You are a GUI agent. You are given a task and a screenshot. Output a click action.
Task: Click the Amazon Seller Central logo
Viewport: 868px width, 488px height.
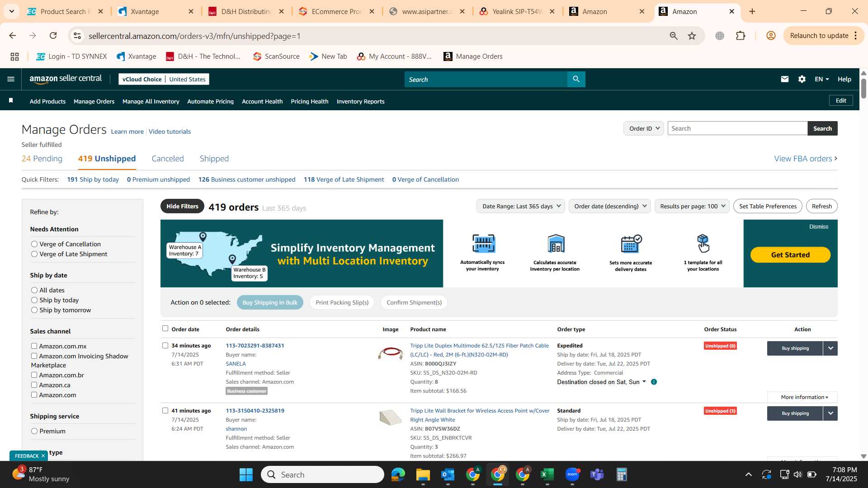point(66,79)
